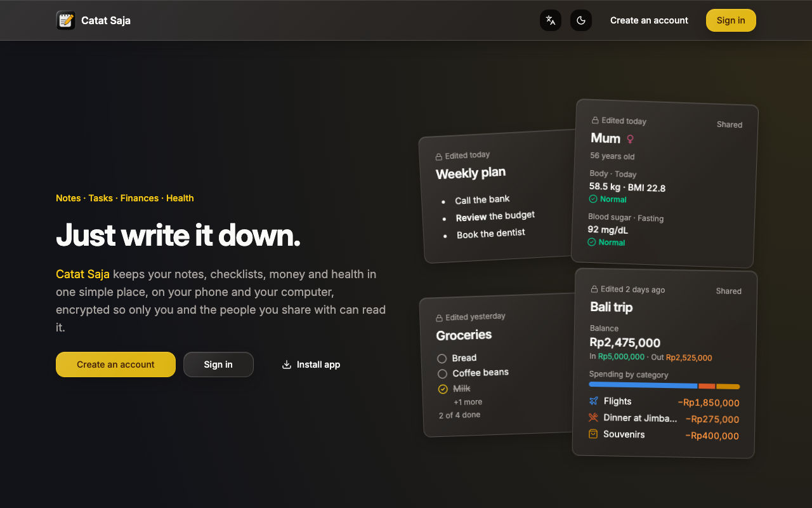Viewport: 812px width, 508px height.
Task: Click the Catat Saja notepad logo icon
Action: (x=66, y=20)
